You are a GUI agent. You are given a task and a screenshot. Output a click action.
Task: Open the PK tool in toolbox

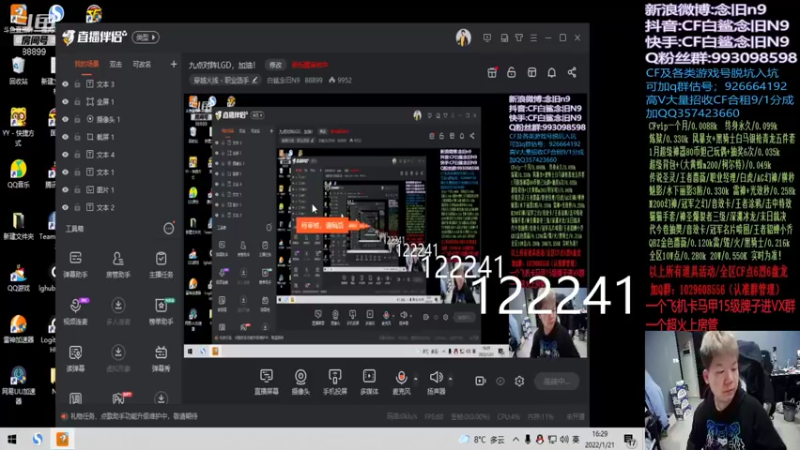click(x=118, y=398)
